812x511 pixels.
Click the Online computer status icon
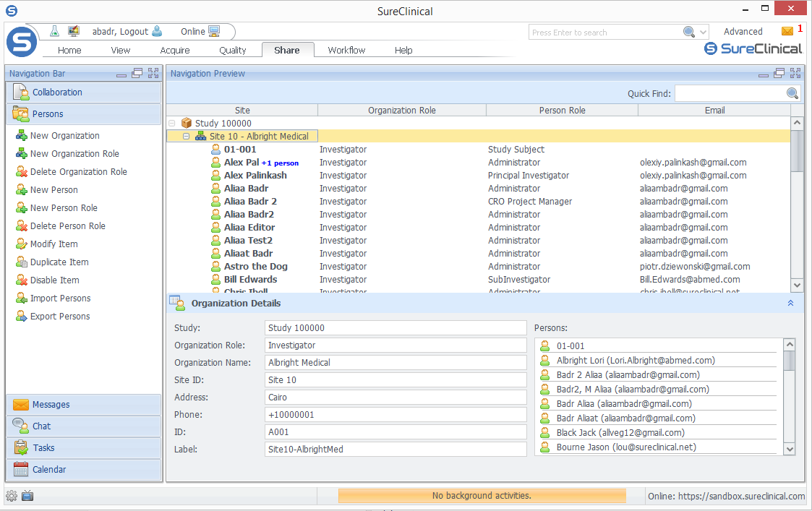pos(214,31)
